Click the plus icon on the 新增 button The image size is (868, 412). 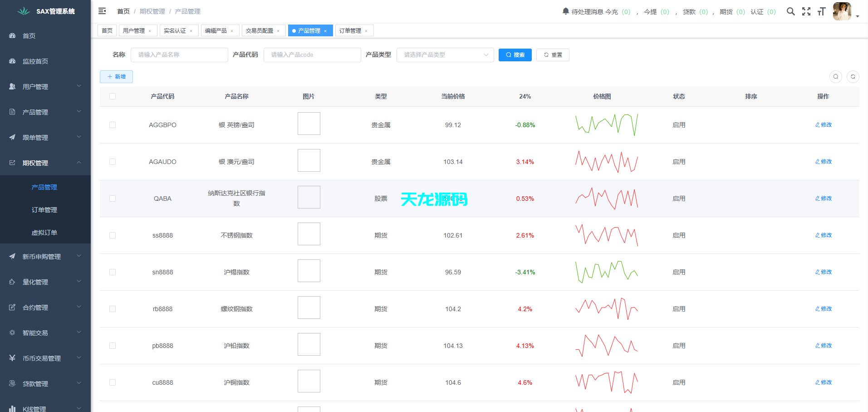110,76
